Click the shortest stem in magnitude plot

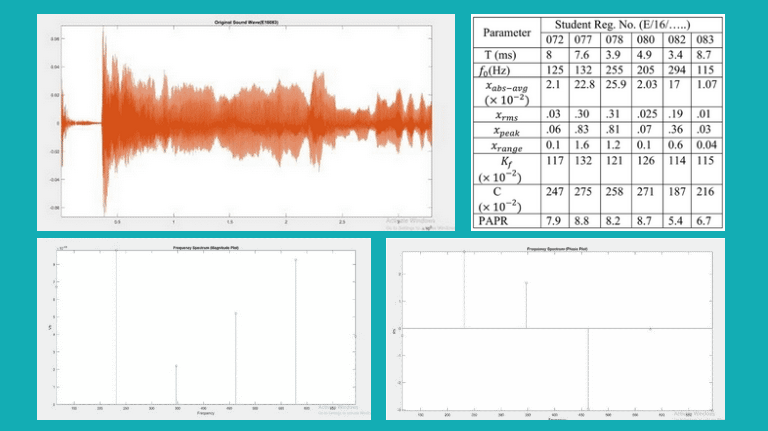pyautogui.click(x=176, y=383)
